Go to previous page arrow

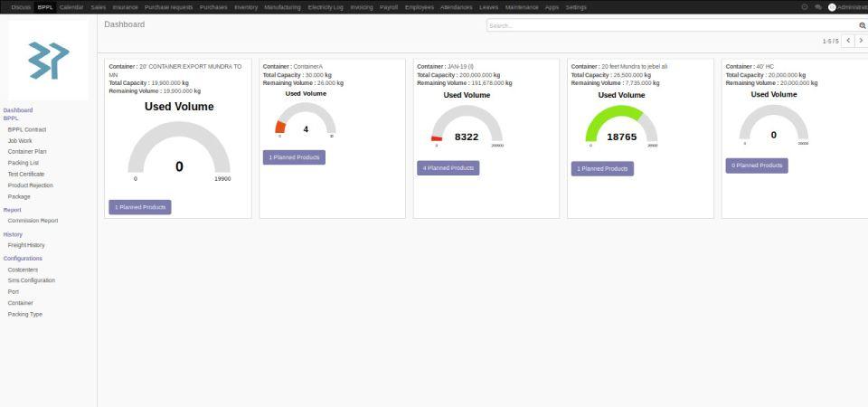pos(848,41)
